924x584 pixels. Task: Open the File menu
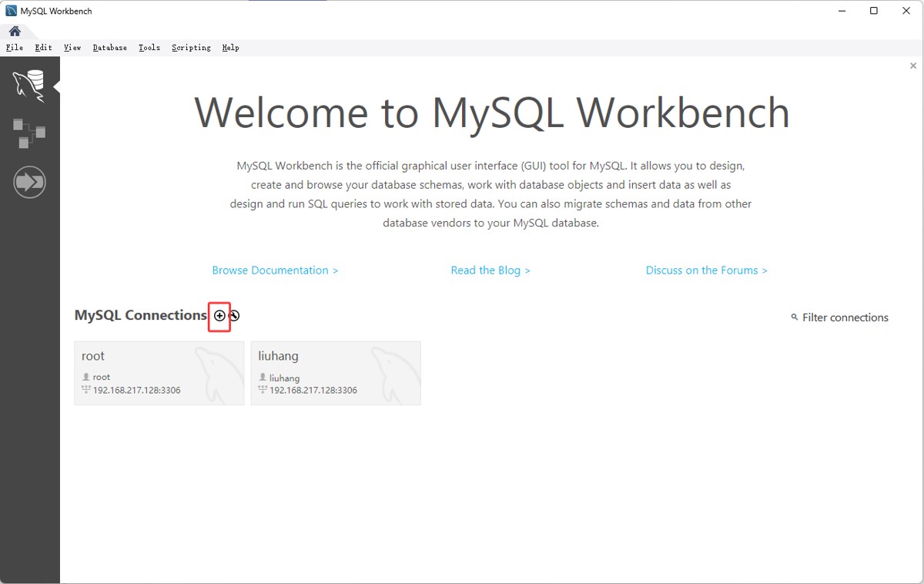[15, 48]
